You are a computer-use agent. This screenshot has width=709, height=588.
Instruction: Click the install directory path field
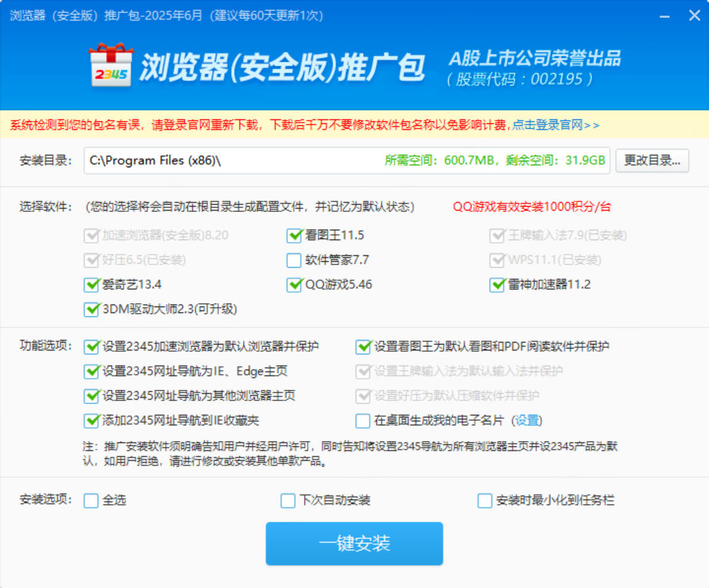pos(230,161)
